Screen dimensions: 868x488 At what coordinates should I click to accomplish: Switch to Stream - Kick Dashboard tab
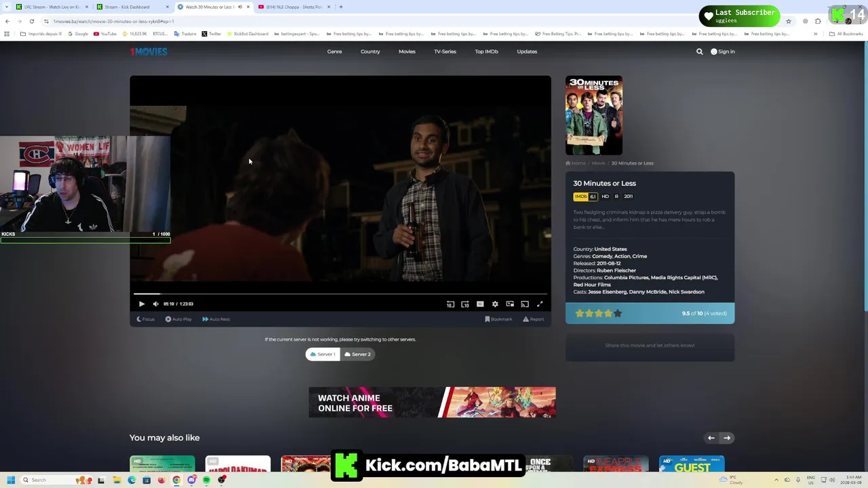(132, 7)
